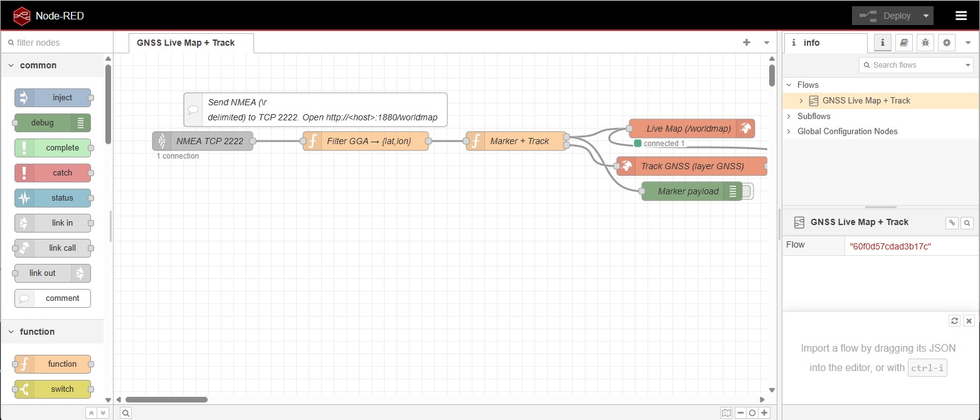This screenshot has height=420, width=980.
Task: Click the add new flow plus icon
Action: [747, 43]
